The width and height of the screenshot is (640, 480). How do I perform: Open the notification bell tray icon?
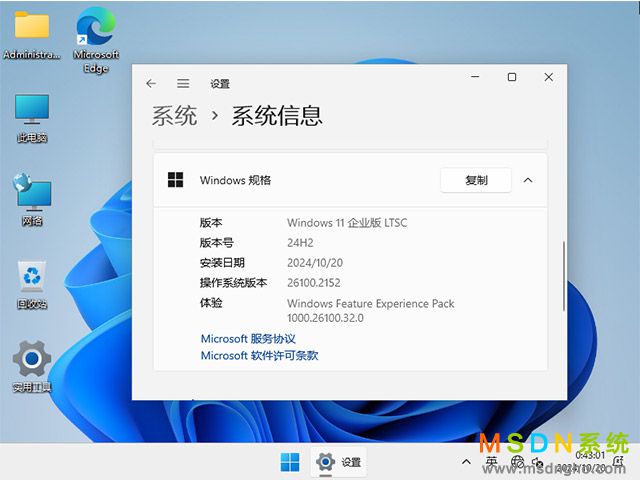pos(618,461)
